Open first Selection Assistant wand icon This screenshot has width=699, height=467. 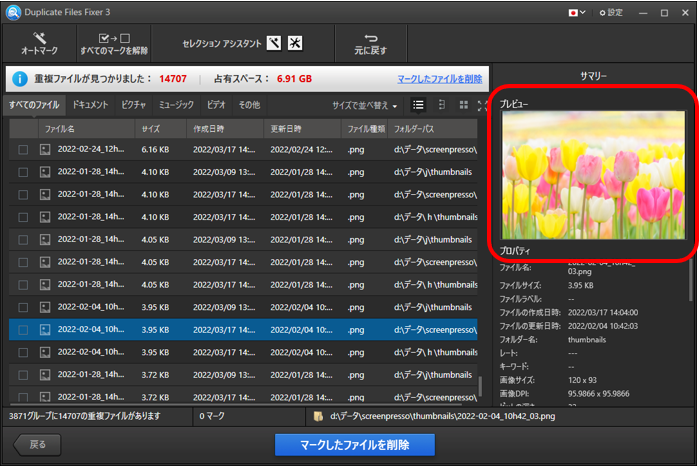point(274,43)
